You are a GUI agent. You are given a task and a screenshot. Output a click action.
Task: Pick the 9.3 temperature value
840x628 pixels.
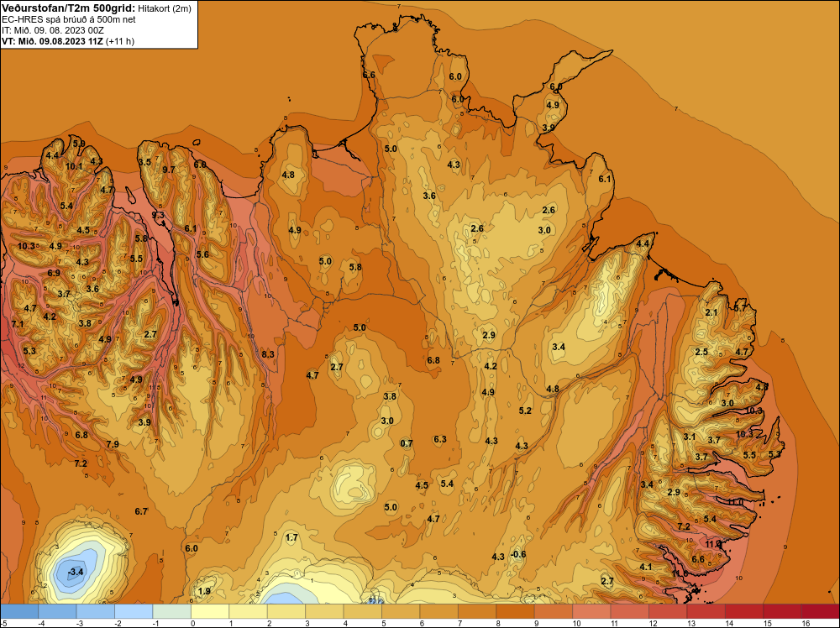[158, 215]
